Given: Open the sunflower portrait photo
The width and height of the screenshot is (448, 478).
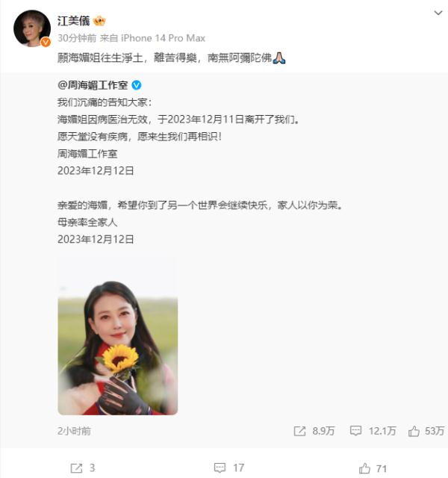Looking at the screenshot, I should tap(118, 336).
